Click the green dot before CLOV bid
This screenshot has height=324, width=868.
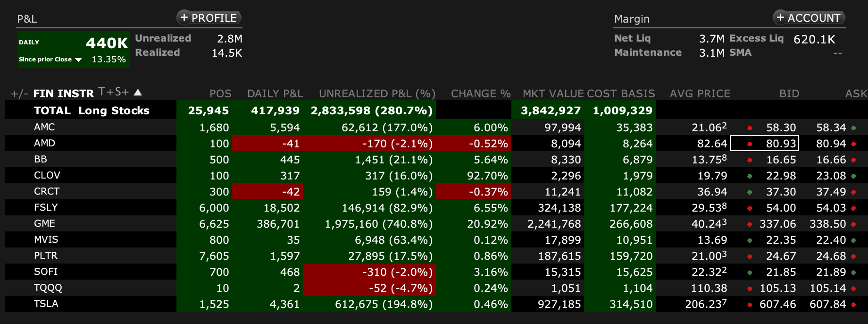pos(750,176)
